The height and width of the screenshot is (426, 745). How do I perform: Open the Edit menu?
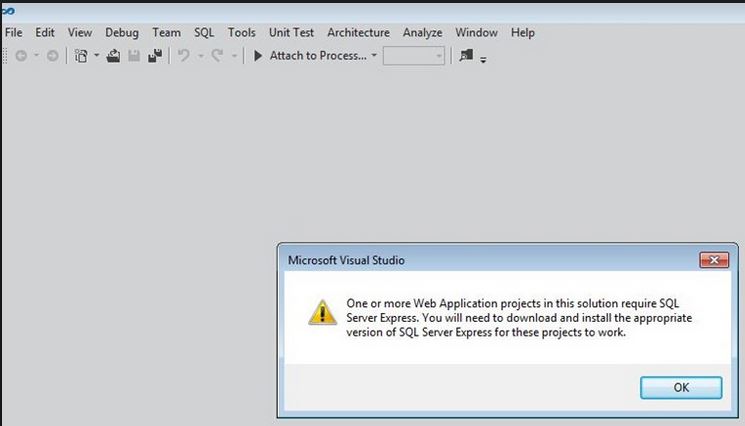pyautogui.click(x=45, y=33)
